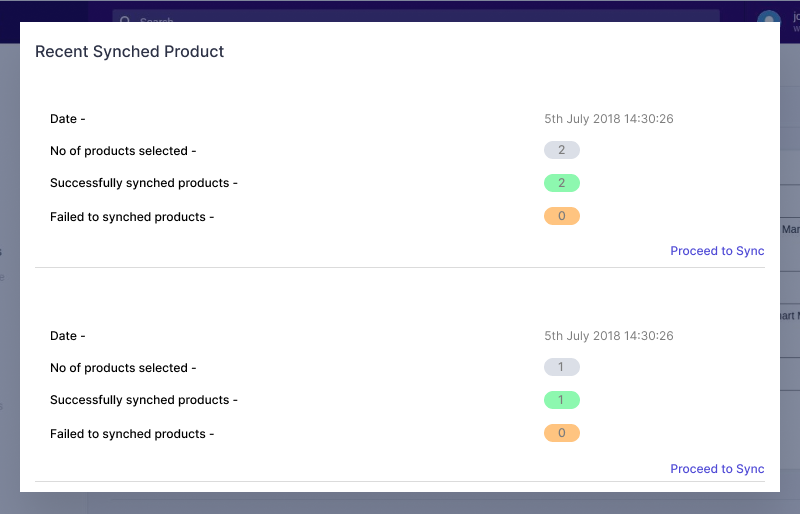This screenshot has width=800, height=514.
Task: Click the orange failed badge in second entry
Action: [562, 433]
